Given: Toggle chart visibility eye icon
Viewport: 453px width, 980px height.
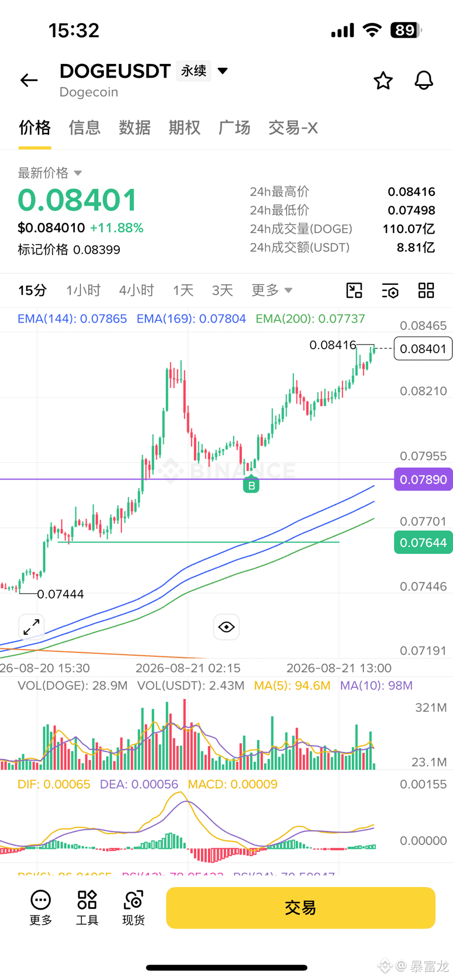Looking at the screenshot, I should pos(226,627).
